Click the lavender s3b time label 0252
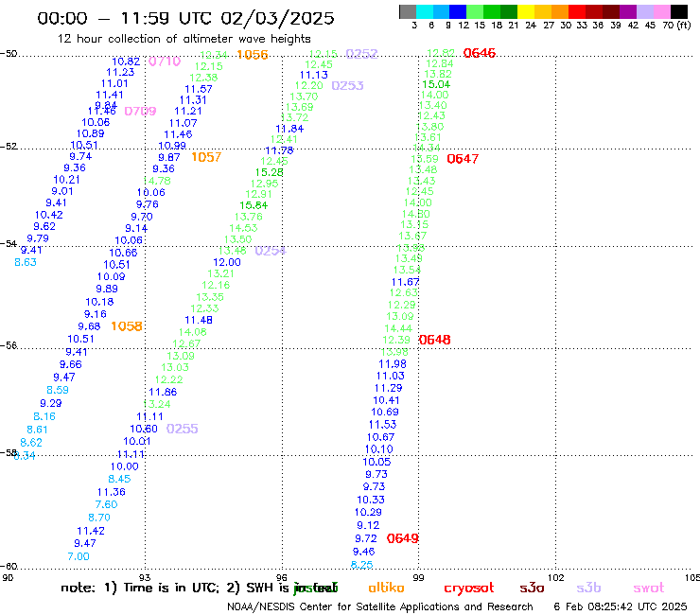The image size is (700, 615). (361, 54)
